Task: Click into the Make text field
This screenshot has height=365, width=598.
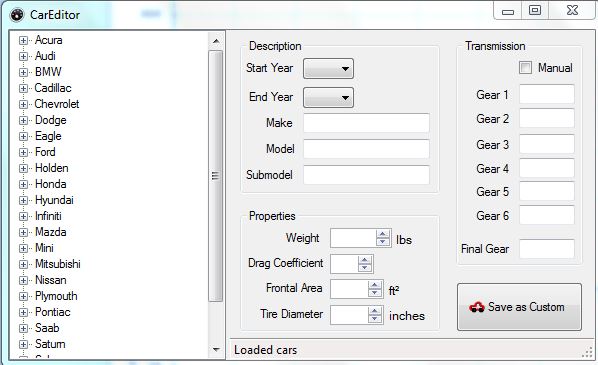Action: [367, 123]
